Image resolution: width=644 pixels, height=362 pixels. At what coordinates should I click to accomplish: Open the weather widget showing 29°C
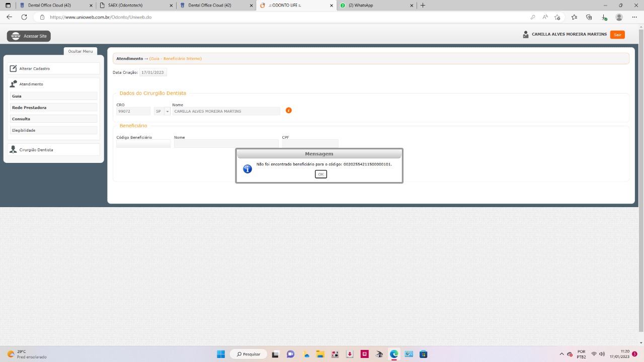click(x=27, y=354)
